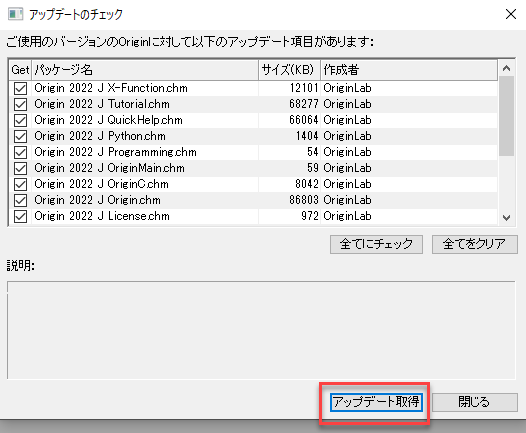
Task: Toggle the QuickHelp.chm package checkbox
Action: 20,120
